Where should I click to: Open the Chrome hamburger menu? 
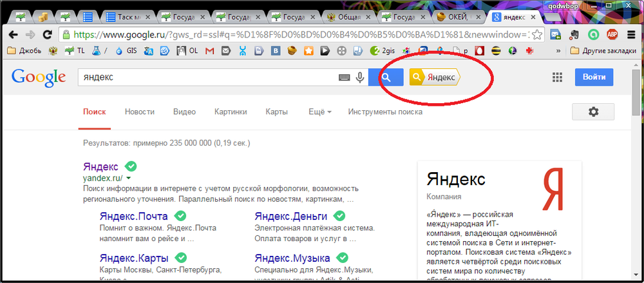631,35
